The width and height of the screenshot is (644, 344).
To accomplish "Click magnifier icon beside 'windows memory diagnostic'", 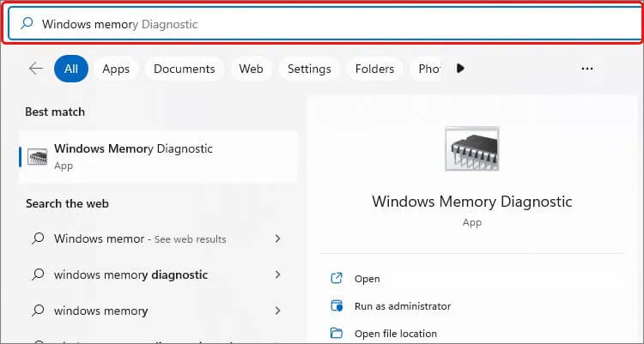I will coord(38,275).
